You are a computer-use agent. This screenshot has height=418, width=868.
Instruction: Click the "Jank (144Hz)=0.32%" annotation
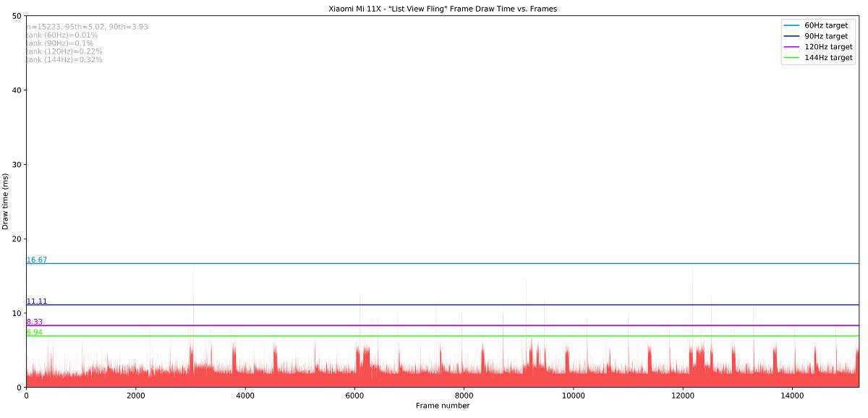(64, 60)
